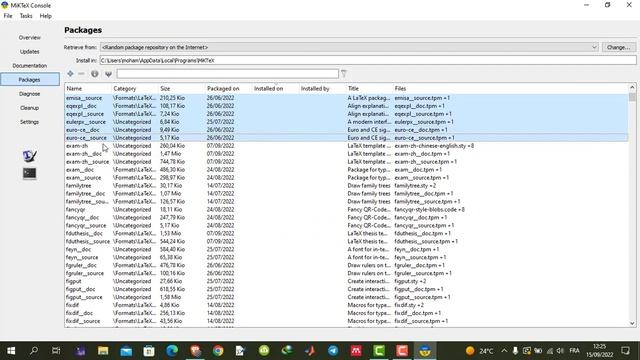Open Microsoft Edge from the taskbar

tap(172, 351)
